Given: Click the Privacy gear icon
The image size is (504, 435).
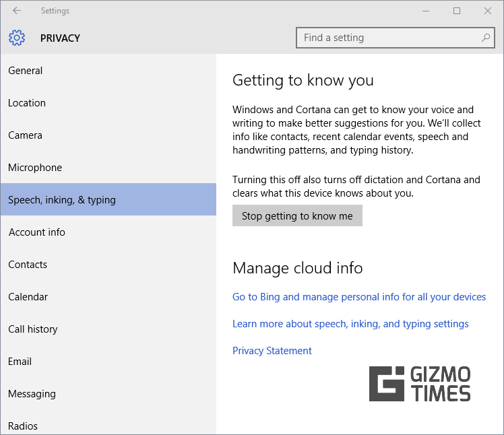Looking at the screenshot, I should click(17, 38).
